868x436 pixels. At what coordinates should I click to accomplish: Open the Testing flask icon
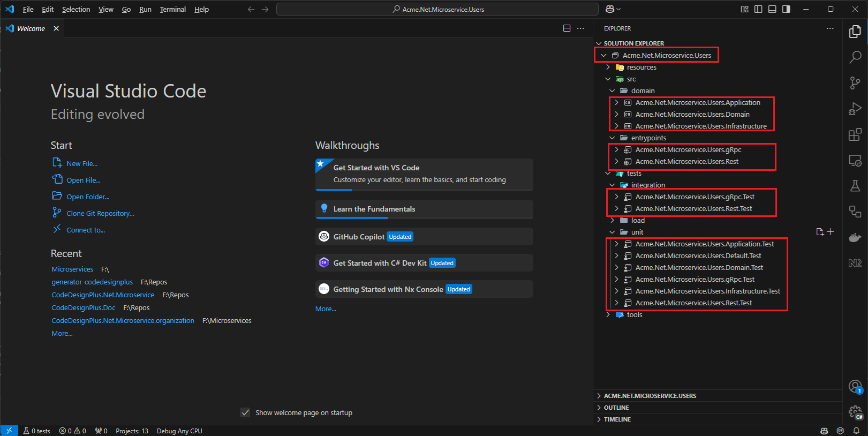855,186
